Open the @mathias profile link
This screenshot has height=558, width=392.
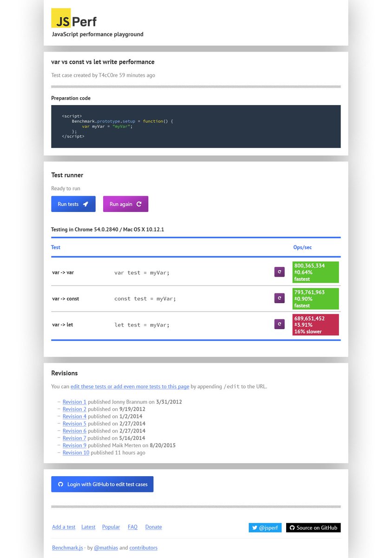coord(106,548)
